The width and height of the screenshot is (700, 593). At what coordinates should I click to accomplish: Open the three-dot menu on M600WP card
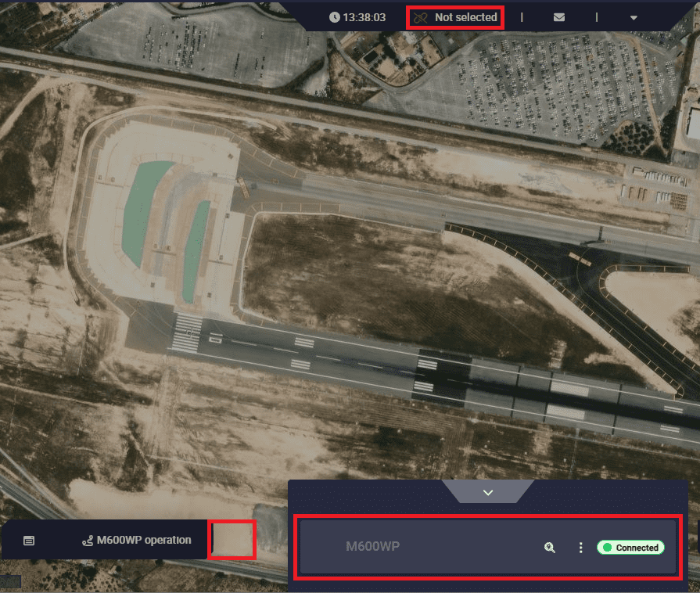coord(580,548)
